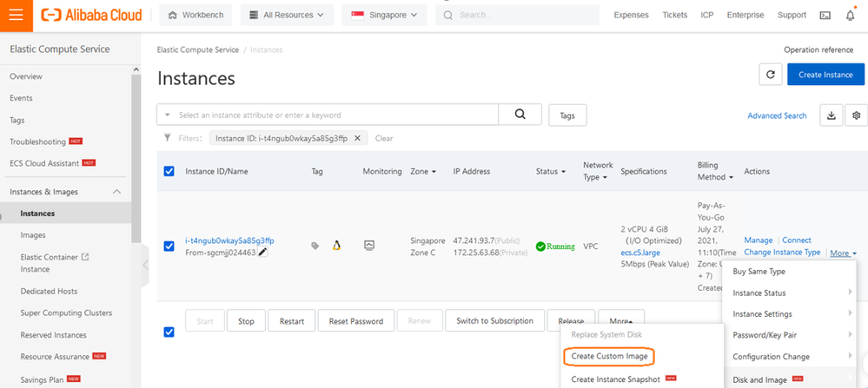
Task: Edit instance name pencil icon
Action: pos(262,253)
